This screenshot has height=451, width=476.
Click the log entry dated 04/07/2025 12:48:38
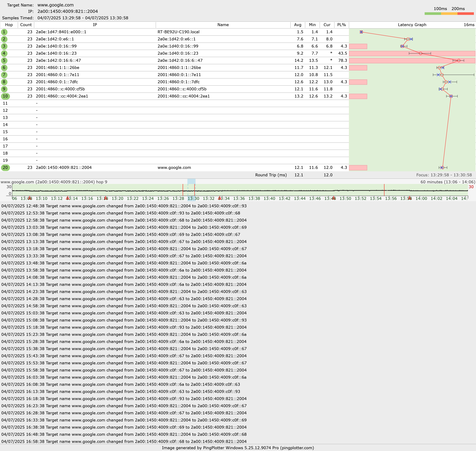point(124,206)
